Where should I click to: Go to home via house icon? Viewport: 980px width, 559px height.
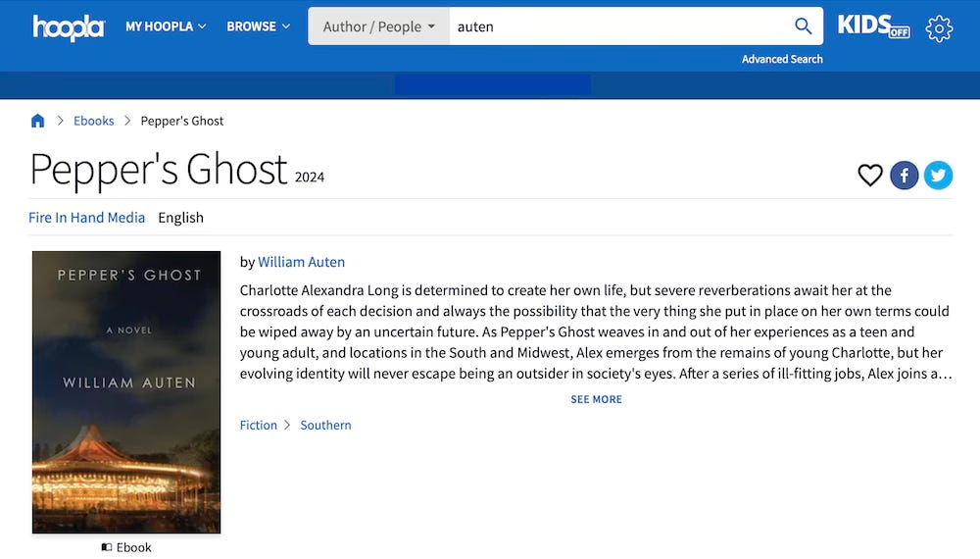pos(37,121)
